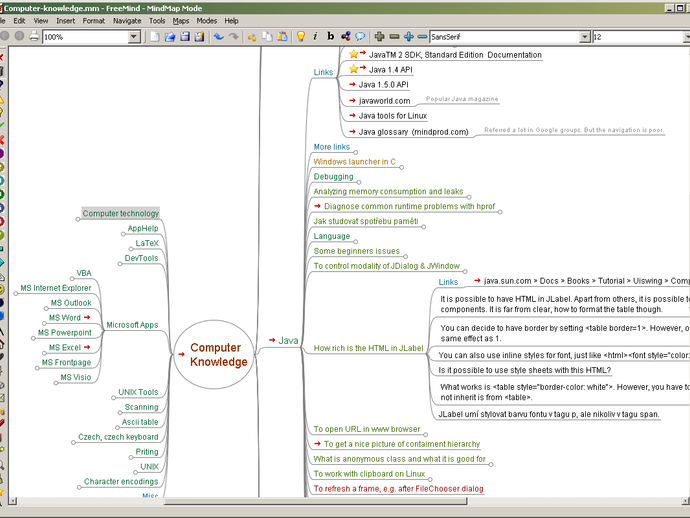Click the blue plus icon in the toolbar
This screenshot has height=518, width=690.
pos(408,37)
